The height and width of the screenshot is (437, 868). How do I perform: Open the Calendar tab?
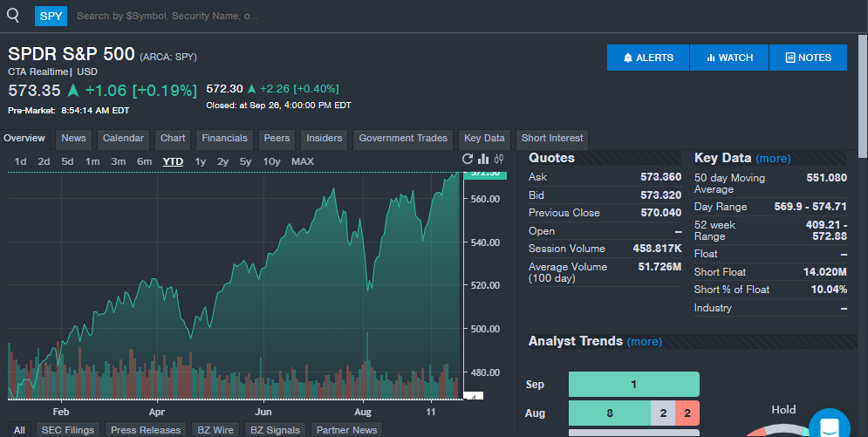123,139
